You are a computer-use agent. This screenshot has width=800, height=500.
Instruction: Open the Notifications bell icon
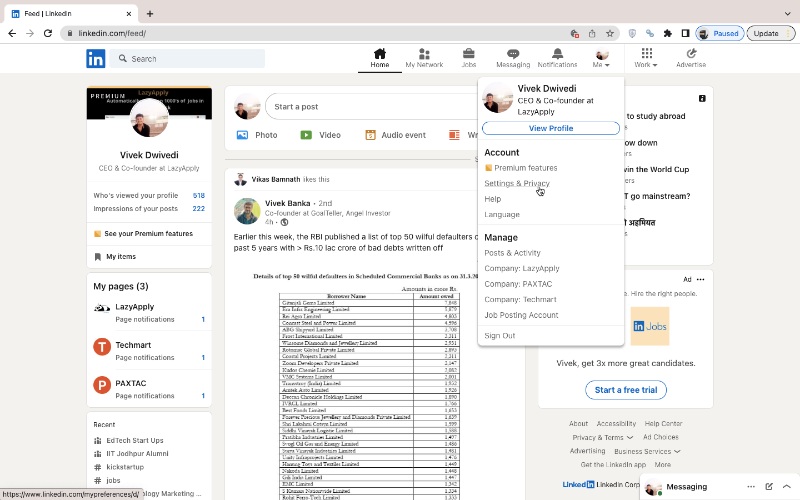(x=557, y=54)
